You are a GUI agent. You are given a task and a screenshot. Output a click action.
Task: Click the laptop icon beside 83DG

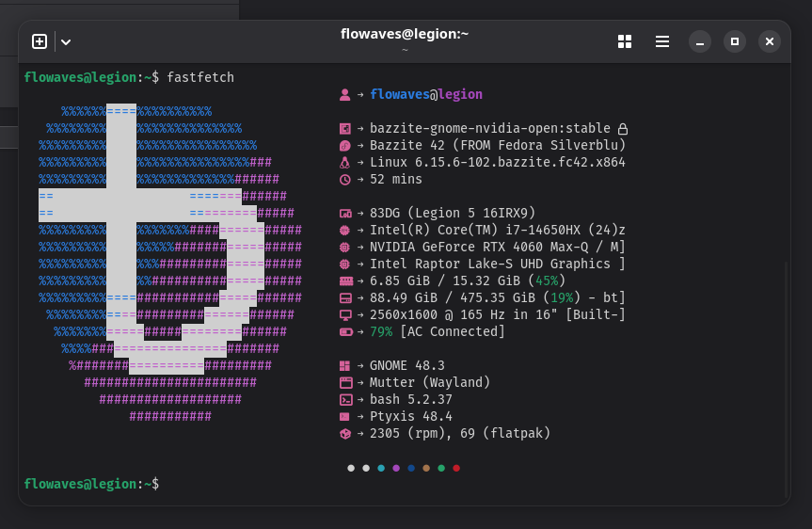345,214
